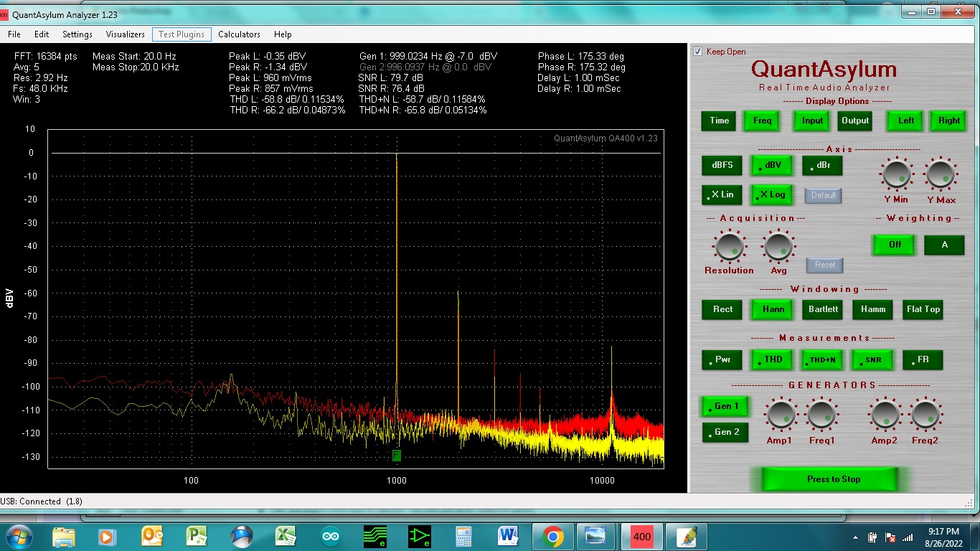
Task: Click the Freq1 knob
Action: [821, 415]
